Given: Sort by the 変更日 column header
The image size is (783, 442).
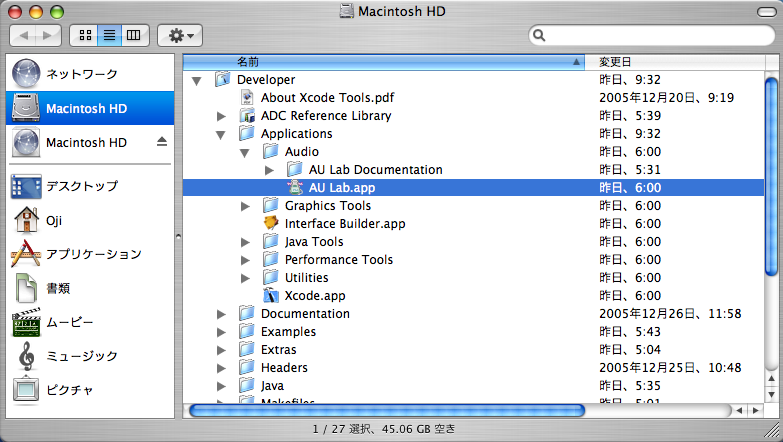Looking at the screenshot, I should 674,62.
